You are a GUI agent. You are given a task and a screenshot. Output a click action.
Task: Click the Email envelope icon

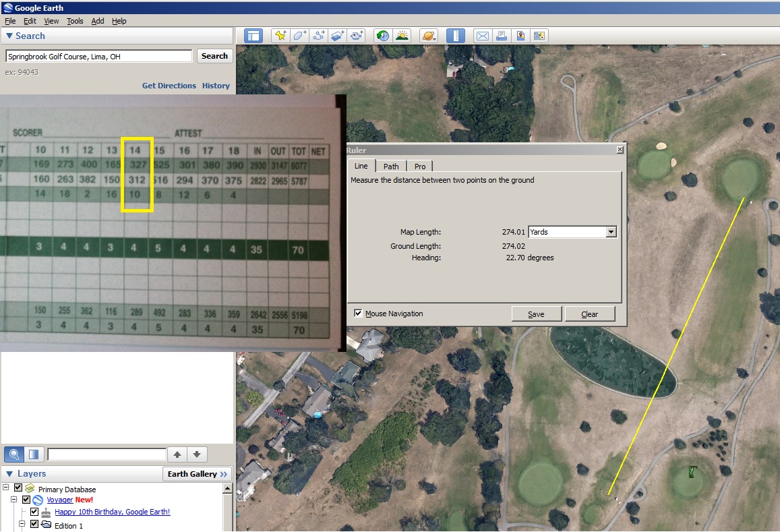(482, 36)
